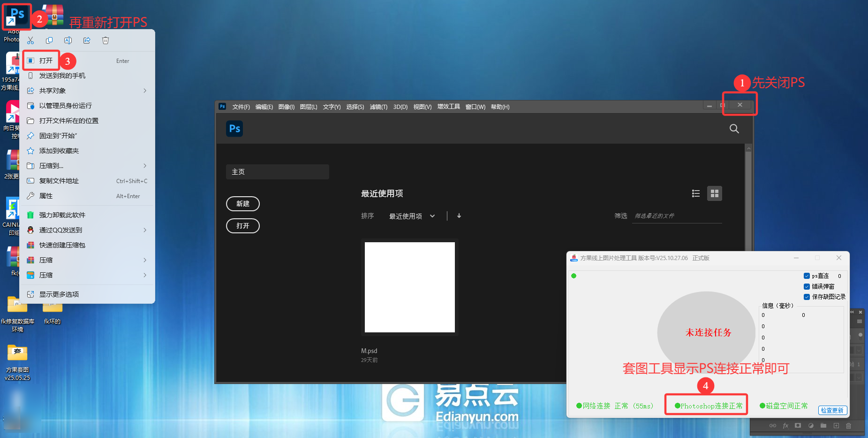Click the 新建 button in Photoshop home
This screenshot has width=868, height=438.
pos(242,204)
